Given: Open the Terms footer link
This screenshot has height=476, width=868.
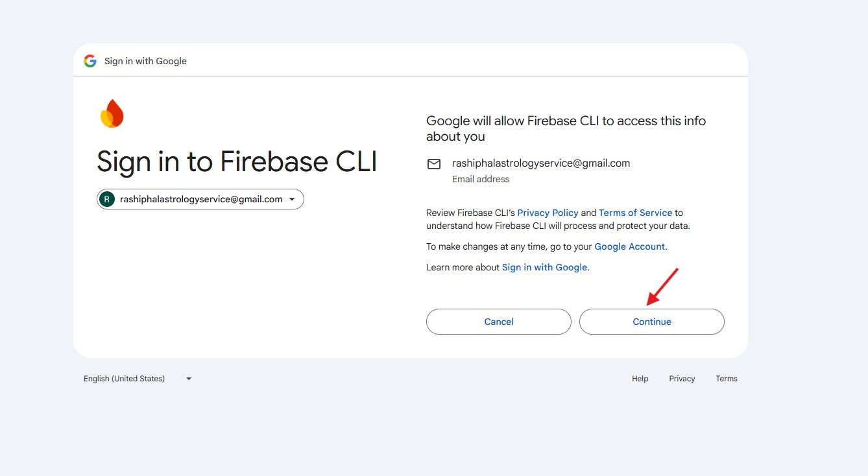Looking at the screenshot, I should click(727, 379).
